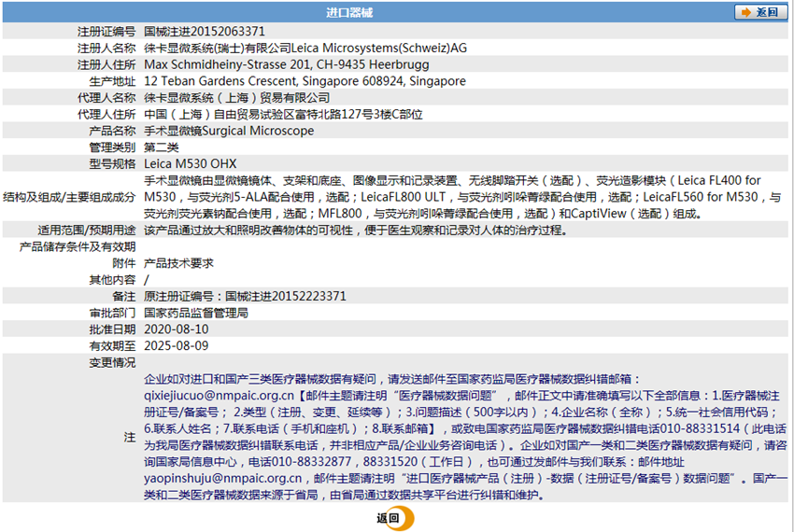Click the 注 label beside the notice
Image resolution: width=794 pixels, height=532 pixels.
point(130,437)
